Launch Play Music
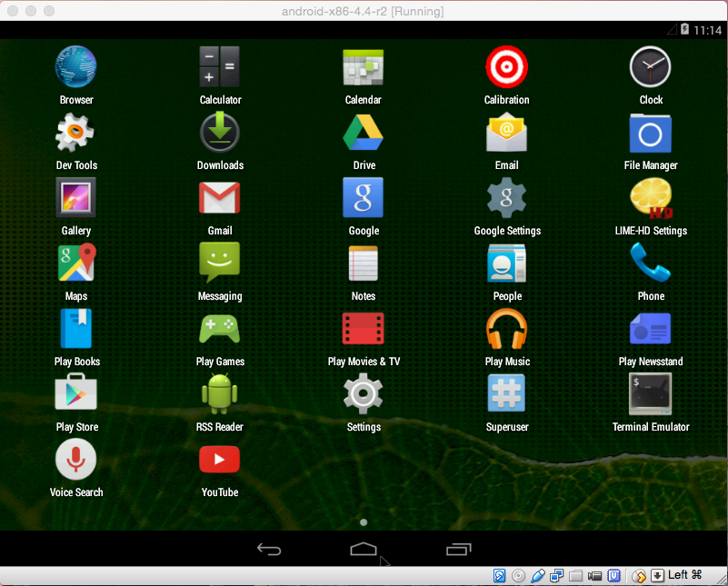The height and width of the screenshot is (586, 728). pos(506,329)
